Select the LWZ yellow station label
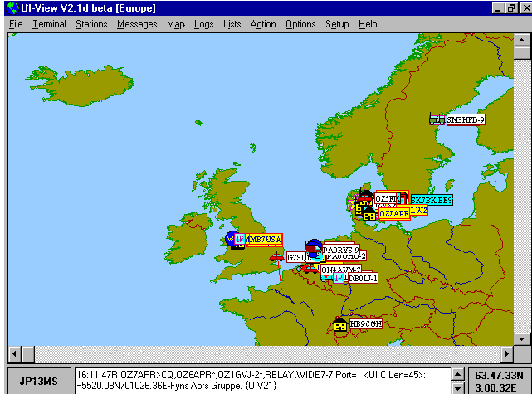Viewport: 532px width, 394px height. pyautogui.click(x=419, y=211)
